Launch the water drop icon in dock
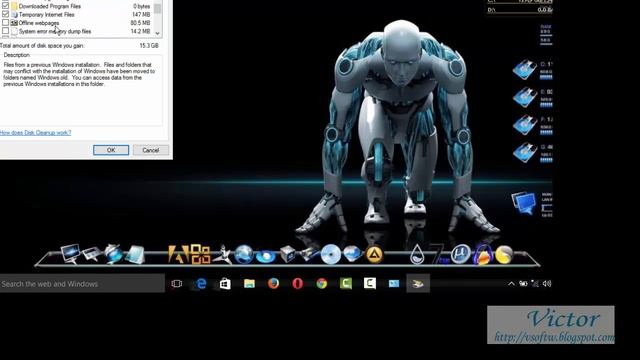Screen dimensions: 640x360 pos(417,254)
